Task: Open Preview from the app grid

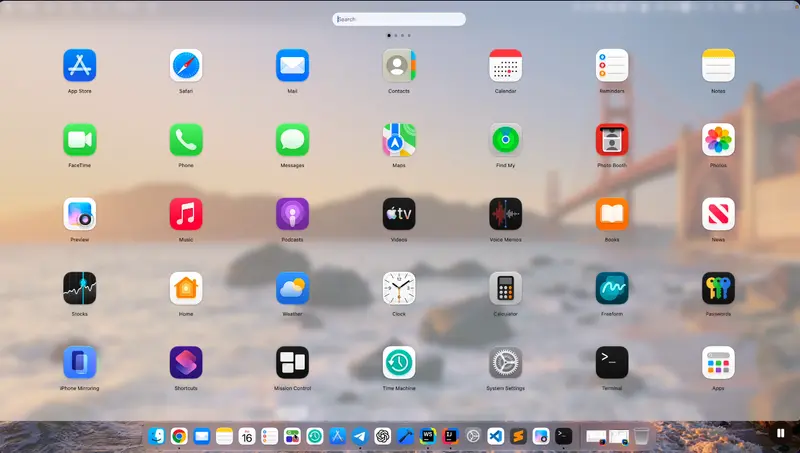Action: 80,214
